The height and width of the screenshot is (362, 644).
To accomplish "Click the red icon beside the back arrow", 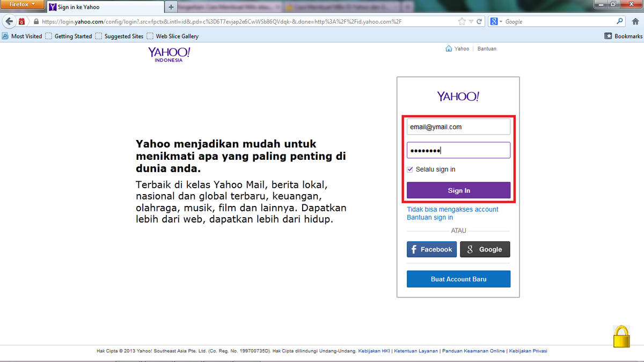I will 22,22.
